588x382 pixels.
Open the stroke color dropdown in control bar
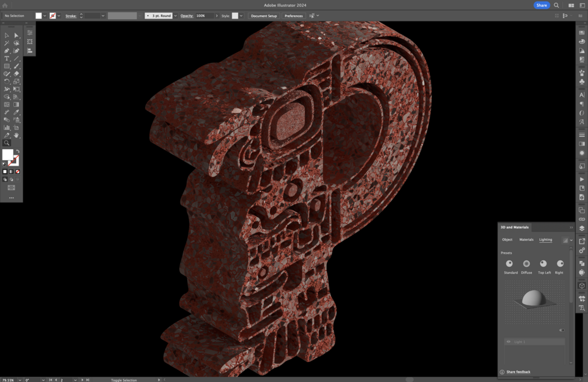59,16
